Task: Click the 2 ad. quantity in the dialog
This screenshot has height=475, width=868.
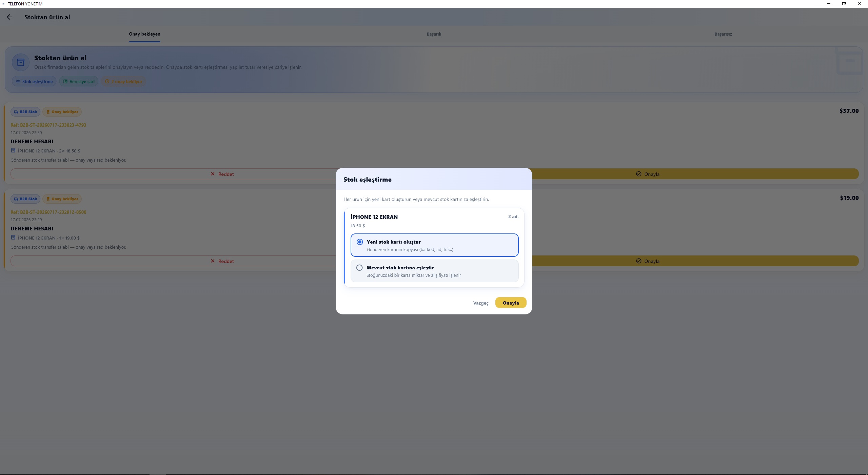Action: pos(513,216)
